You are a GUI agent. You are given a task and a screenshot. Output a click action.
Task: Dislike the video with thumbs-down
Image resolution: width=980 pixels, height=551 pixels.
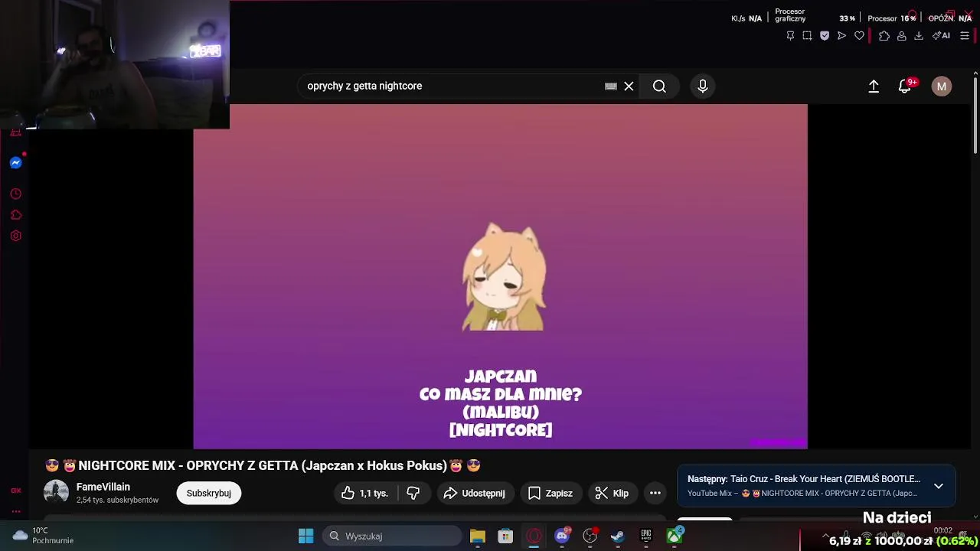click(x=413, y=494)
